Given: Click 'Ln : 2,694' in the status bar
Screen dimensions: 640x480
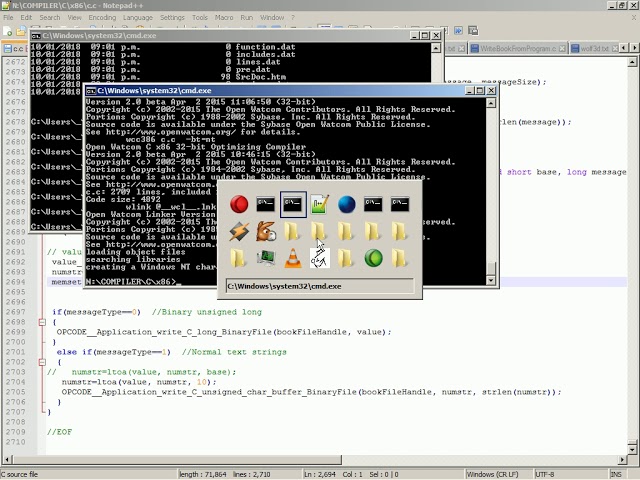Looking at the screenshot, I should (x=320, y=474).
